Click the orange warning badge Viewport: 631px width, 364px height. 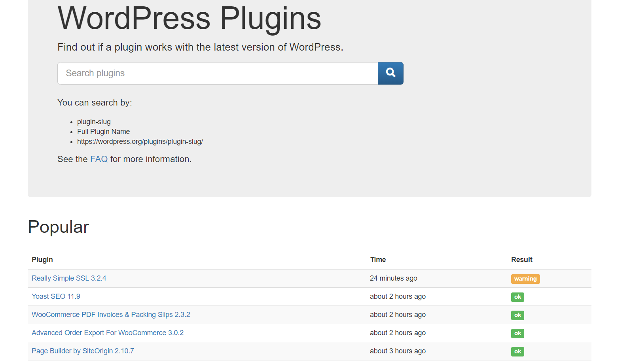(x=525, y=279)
